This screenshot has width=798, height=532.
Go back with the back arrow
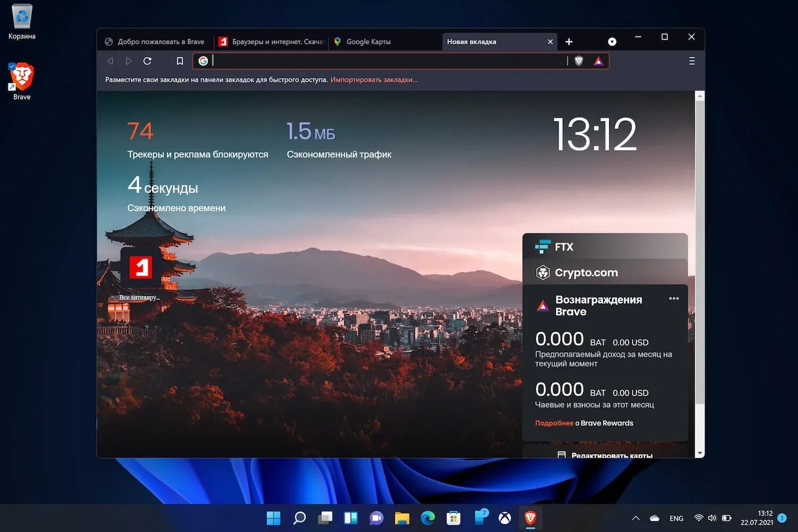pyautogui.click(x=110, y=61)
